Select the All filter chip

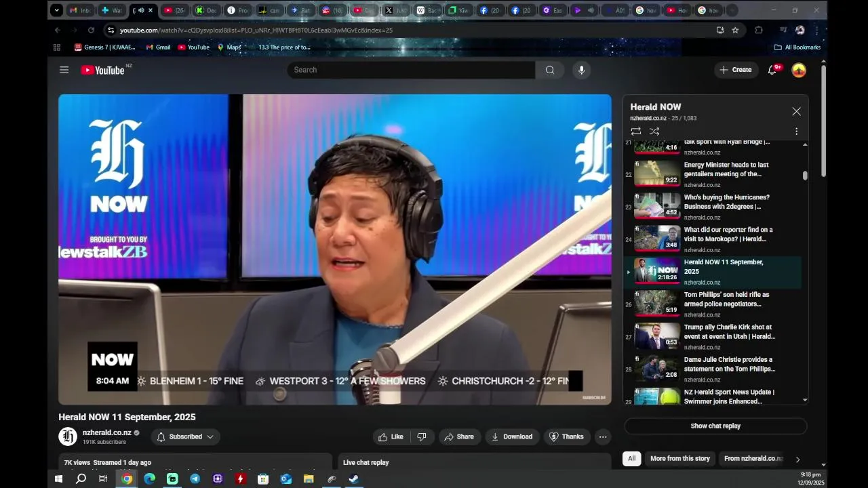tap(631, 458)
